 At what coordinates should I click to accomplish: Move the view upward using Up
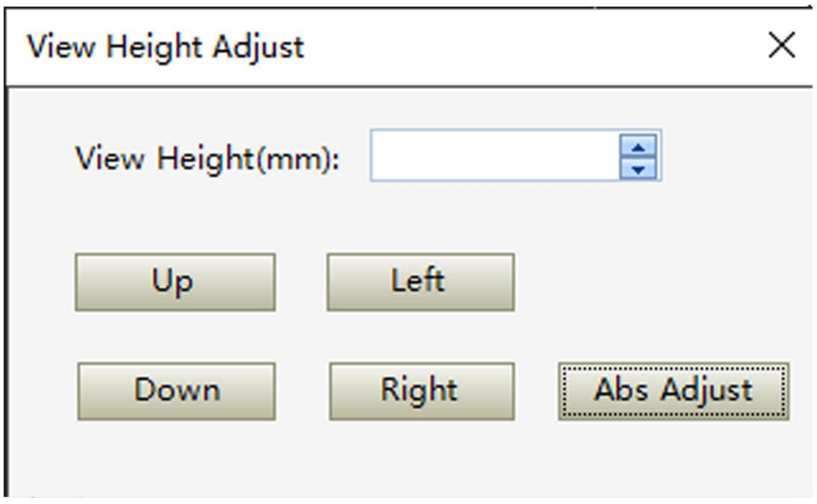click(x=175, y=282)
